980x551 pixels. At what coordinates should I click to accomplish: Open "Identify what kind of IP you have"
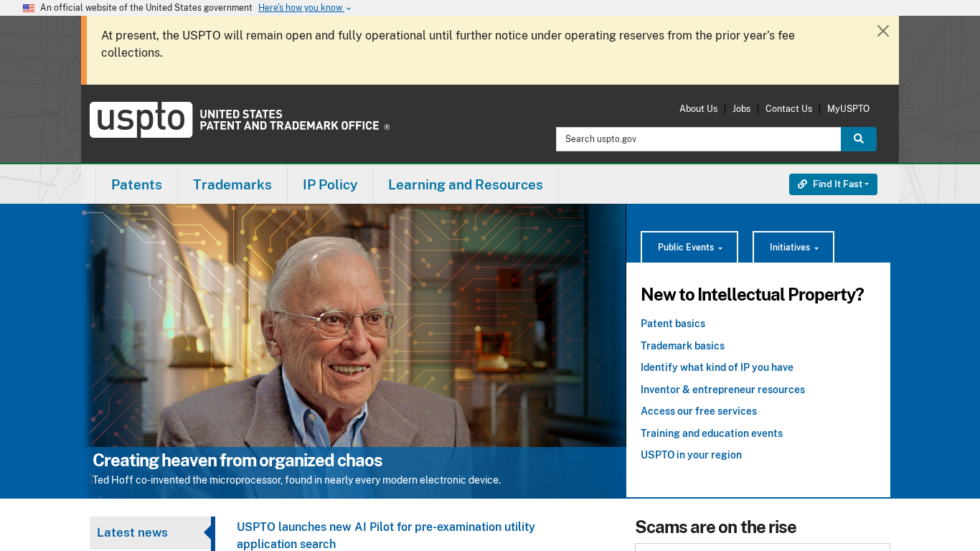[717, 367]
